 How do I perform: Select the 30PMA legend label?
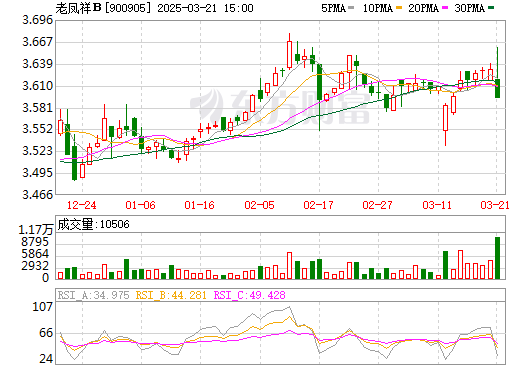469,8
